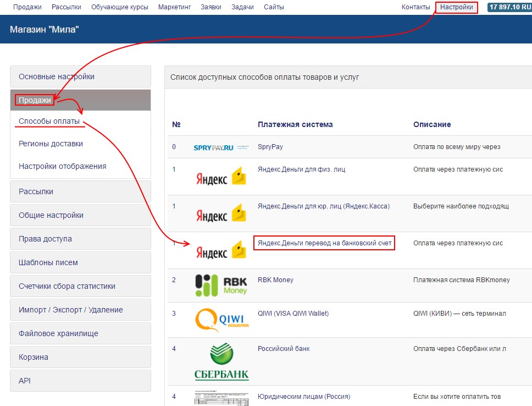Click invoice thumbnail for Юридическим лицам
Screen dimensions: 532x406
(x=221, y=399)
